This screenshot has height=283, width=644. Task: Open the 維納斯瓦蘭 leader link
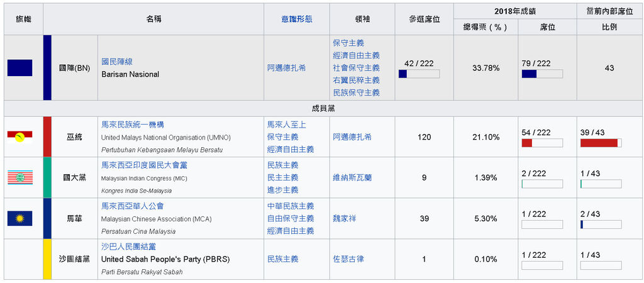coord(352,177)
